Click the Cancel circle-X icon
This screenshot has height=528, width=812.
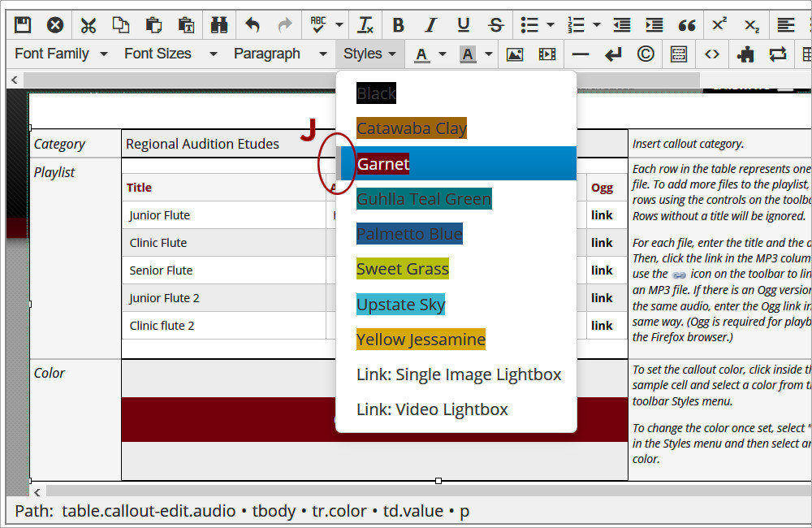tap(55, 25)
